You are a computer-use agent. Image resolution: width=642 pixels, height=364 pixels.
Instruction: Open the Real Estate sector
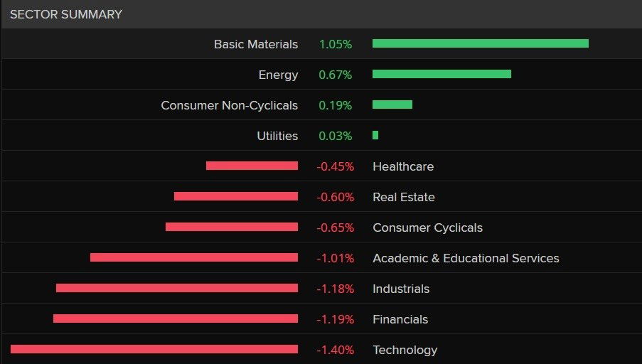point(404,197)
